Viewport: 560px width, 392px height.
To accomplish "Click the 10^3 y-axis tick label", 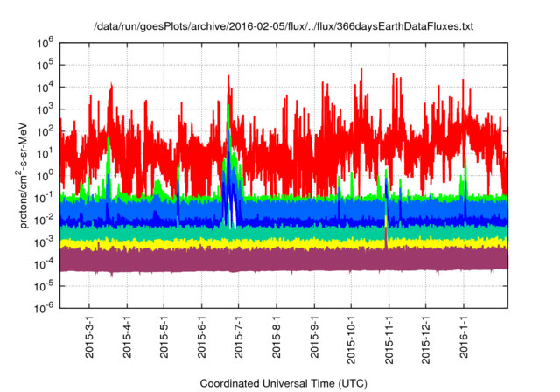I will pyautogui.click(x=45, y=108).
